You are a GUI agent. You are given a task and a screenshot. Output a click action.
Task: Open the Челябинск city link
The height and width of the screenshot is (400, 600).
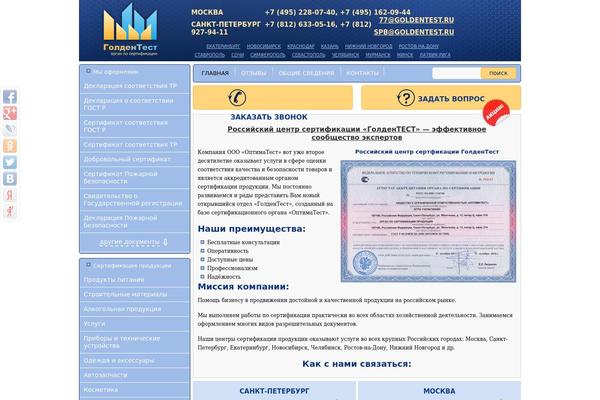[346, 55]
